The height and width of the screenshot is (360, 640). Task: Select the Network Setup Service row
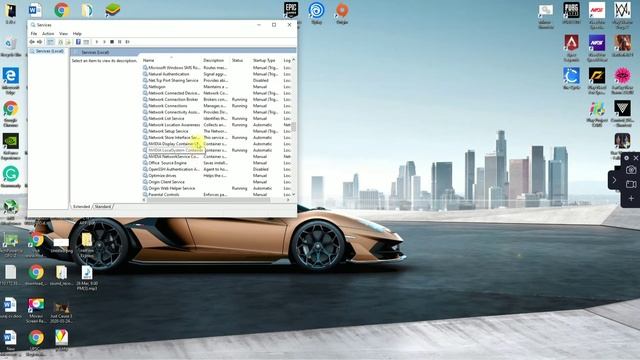coord(216,131)
